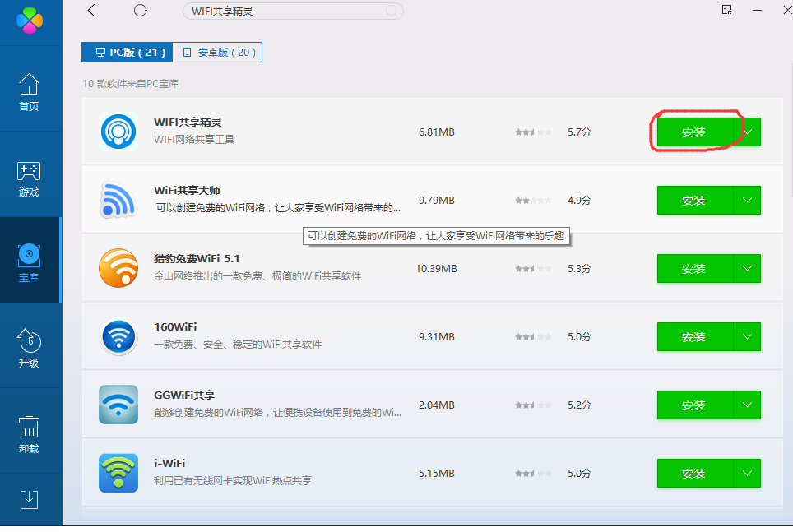Click the 2.04MB file size text

coord(437,405)
